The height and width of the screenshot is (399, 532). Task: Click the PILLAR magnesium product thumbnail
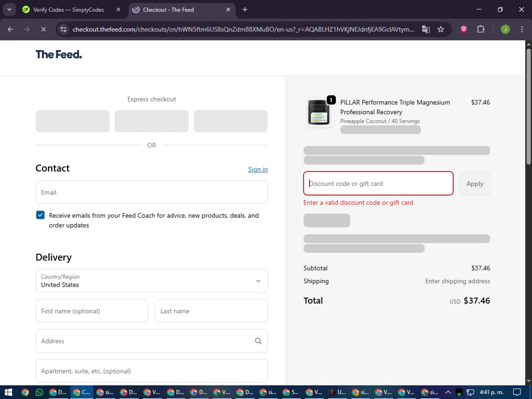pyautogui.click(x=318, y=112)
